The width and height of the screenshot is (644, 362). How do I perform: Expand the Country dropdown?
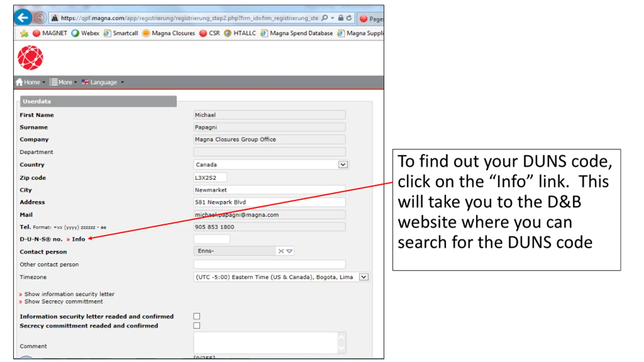343,165
